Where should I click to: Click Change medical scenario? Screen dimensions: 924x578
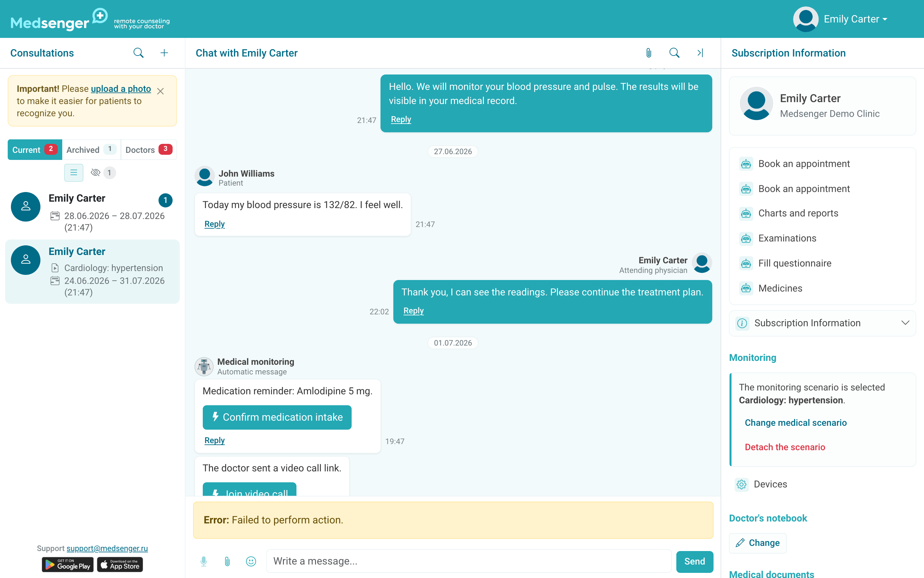pos(796,423)
